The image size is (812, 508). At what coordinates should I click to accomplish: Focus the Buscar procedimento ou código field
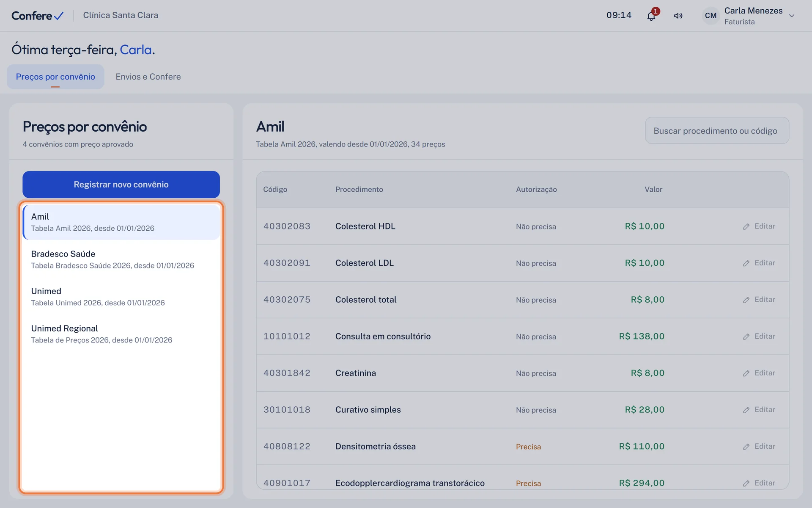tap(717, 130)
